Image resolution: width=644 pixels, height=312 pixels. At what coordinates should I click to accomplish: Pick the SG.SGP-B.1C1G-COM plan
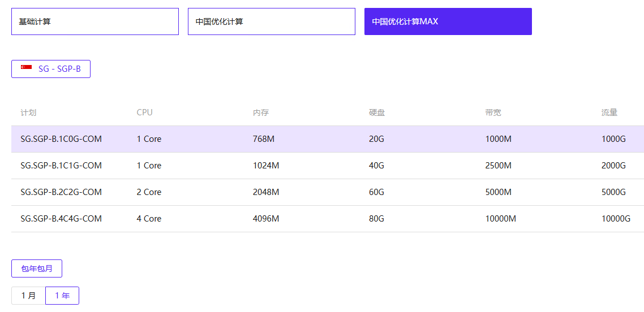click(x=61, y=166)
